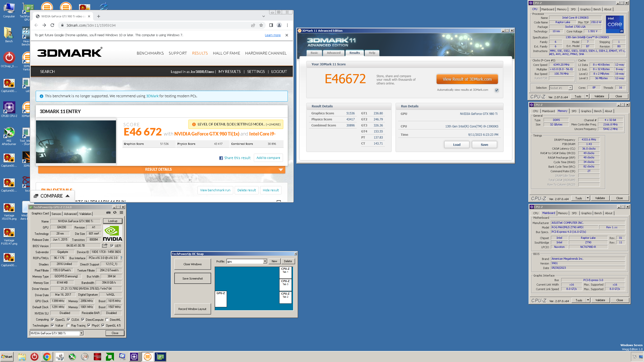
Task: Toggle the PhysX checkbox
Action: [x=89, y=325]
